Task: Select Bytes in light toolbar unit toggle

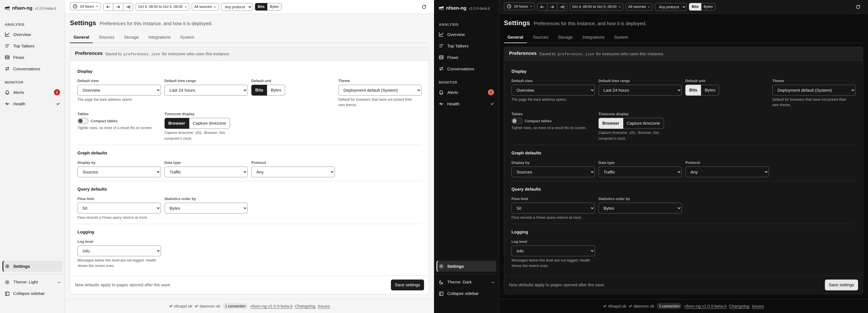Action: (x=274, y=7)
